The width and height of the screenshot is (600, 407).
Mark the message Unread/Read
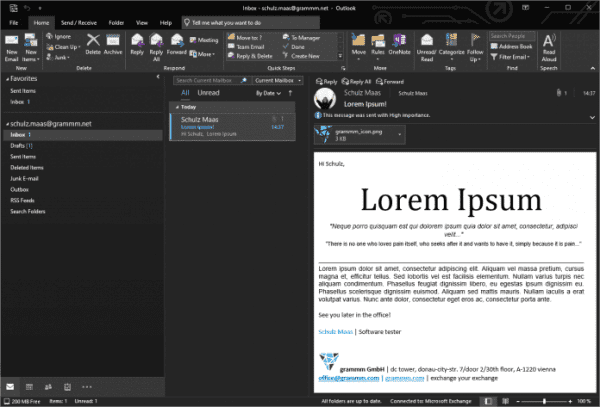tap(426, 48)
